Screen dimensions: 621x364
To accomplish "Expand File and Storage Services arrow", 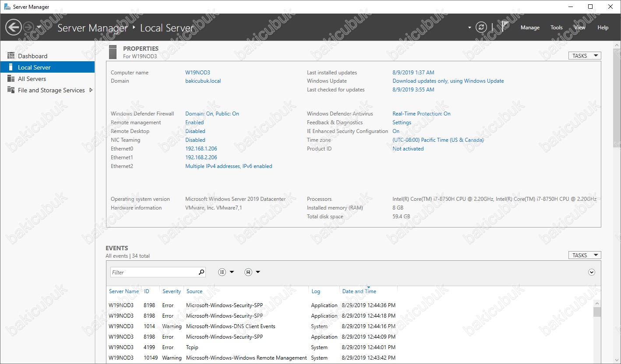I will click(91, 90).
